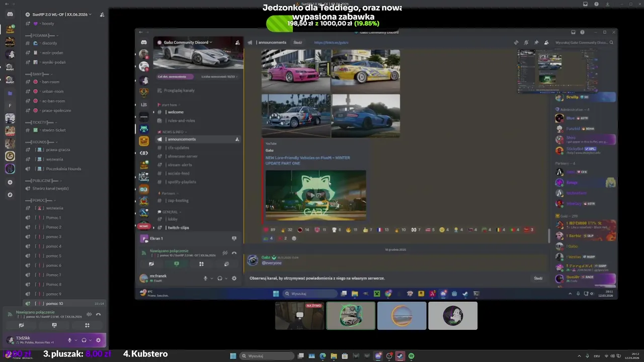Collapse the PODANIA channel category
The image size is (644, 362).
42,36
